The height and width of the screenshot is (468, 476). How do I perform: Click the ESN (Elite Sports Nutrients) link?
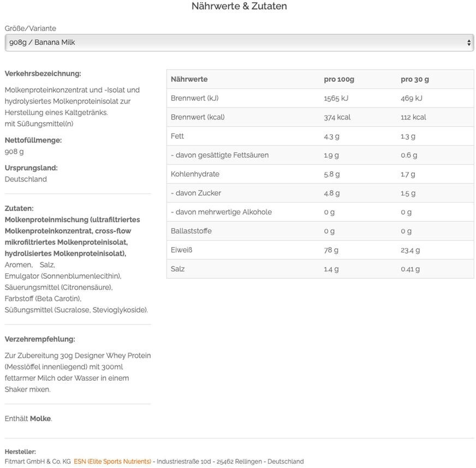tap(112, 461)
